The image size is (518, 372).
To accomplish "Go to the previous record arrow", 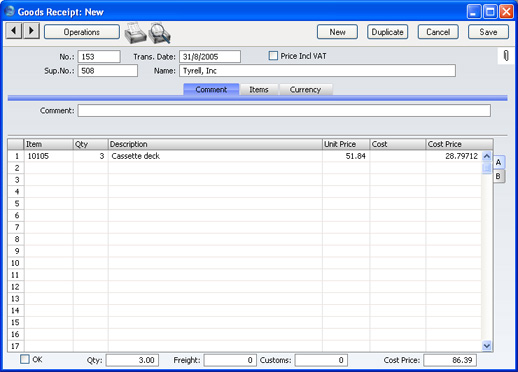I will click(14, 31).
